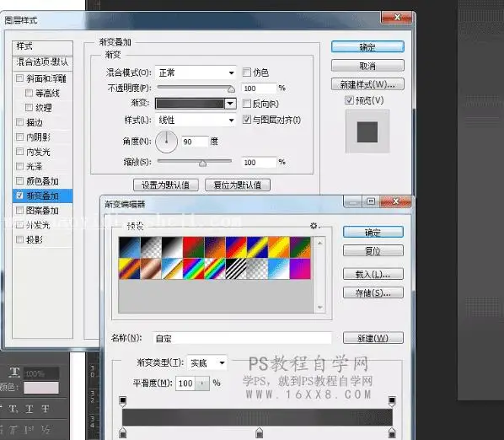The height and width of the screenshot is (440, 504).
Task: Select the blue-yellow-blue stripe preset
Action: tap(257, 248)
